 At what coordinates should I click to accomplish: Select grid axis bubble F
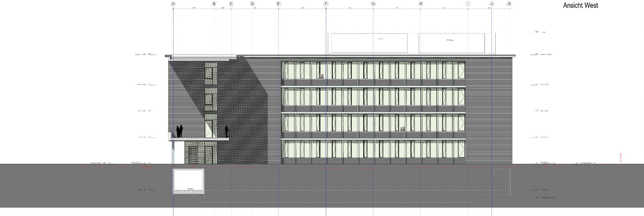[326, 4]
